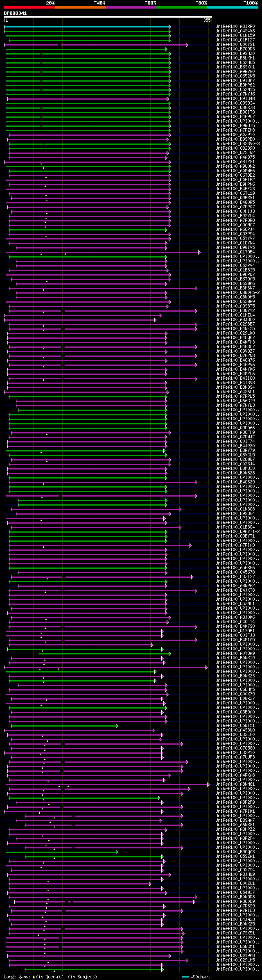
Task: Select label UniRef100_B9HP62
Action: [x=235, y=85]
